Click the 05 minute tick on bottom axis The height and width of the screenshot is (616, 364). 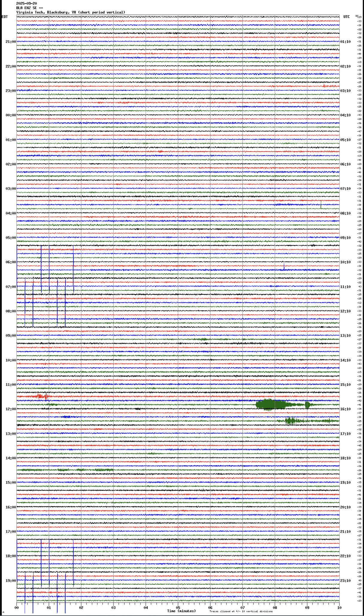click(178, 608)
